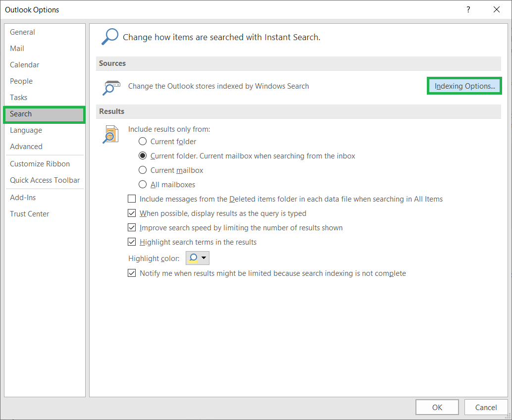Dismiss the dialog with Cancel
The height and width of the screenshot is (420, 512).
coord(486,407)
